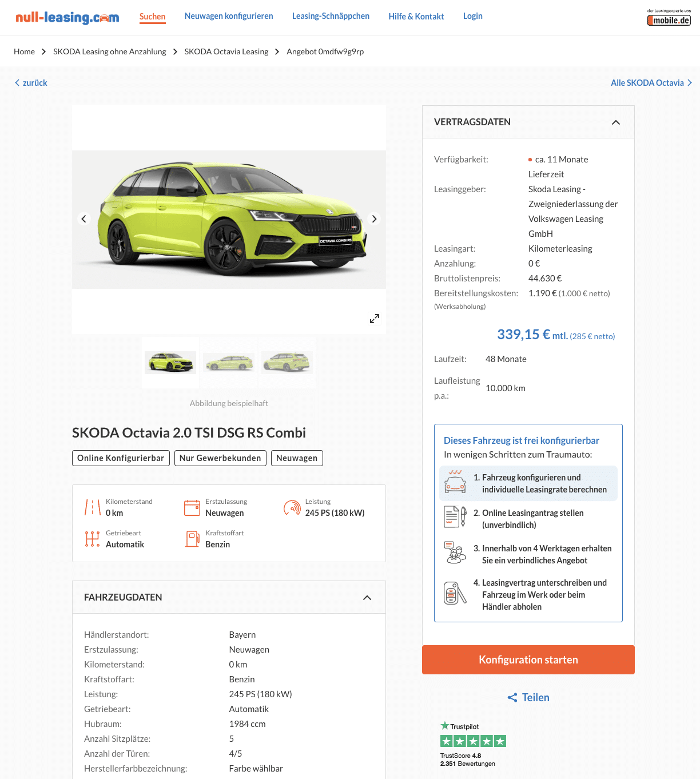Start configuration with Konfiguration starten button
The width and height of the screenshot is (700, 779).
click(528, 660)
